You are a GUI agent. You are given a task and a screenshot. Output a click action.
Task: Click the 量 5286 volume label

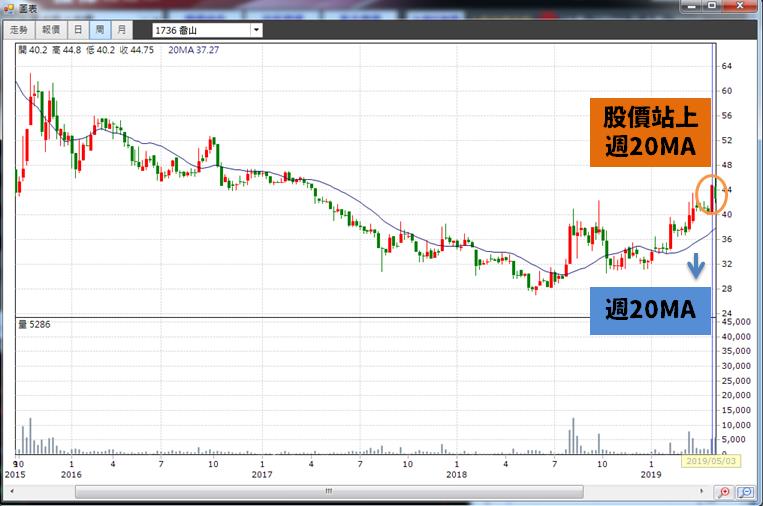34,325
